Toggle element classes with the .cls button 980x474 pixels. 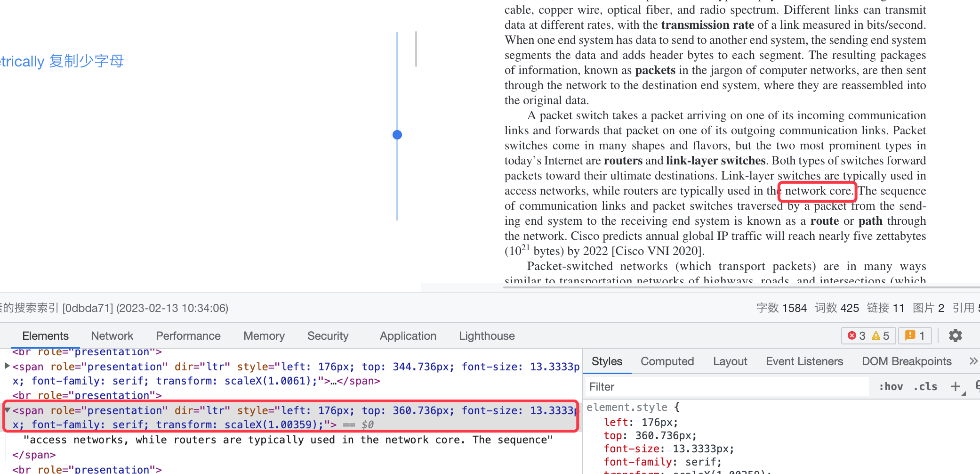[925, 386]
